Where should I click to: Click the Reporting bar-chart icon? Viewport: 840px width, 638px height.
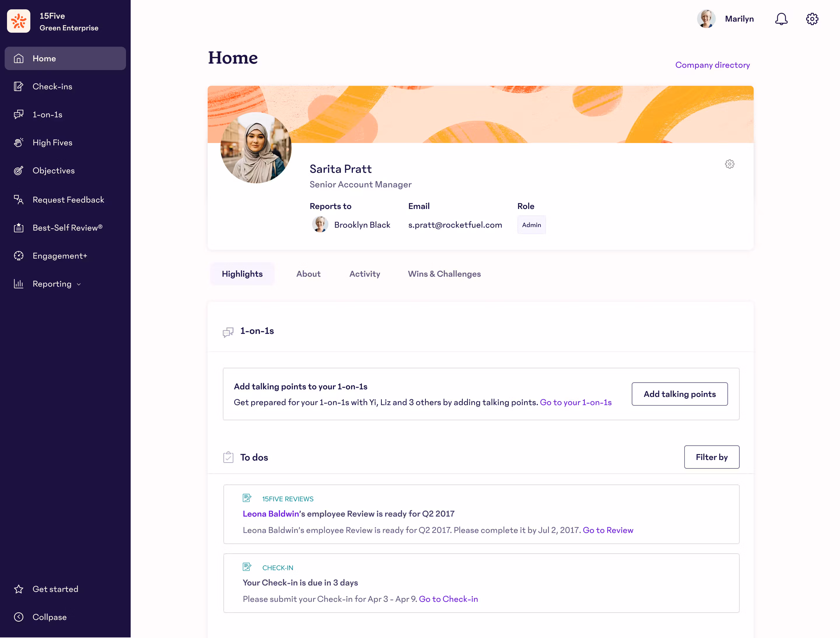point(19,283)
